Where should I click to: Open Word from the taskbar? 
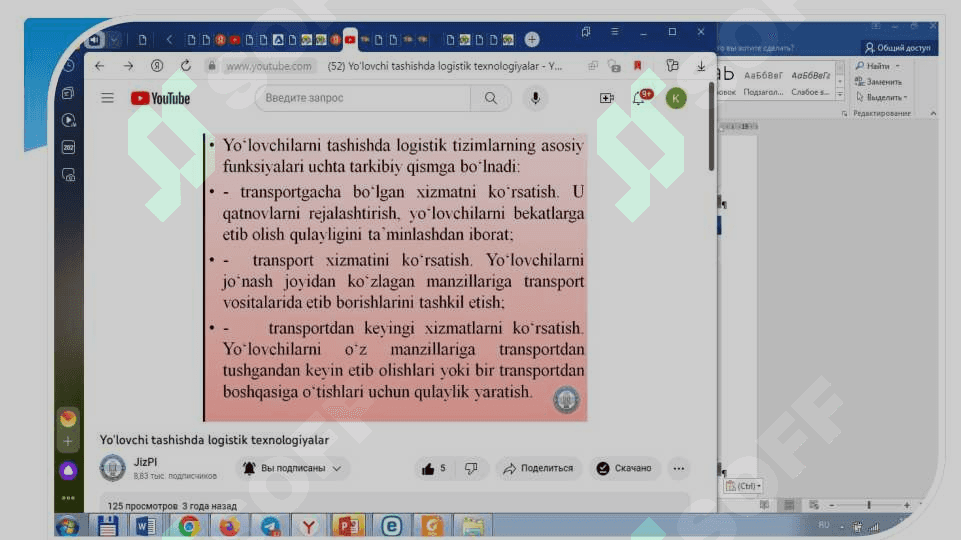pyautogui.click(x=146, y=527)
